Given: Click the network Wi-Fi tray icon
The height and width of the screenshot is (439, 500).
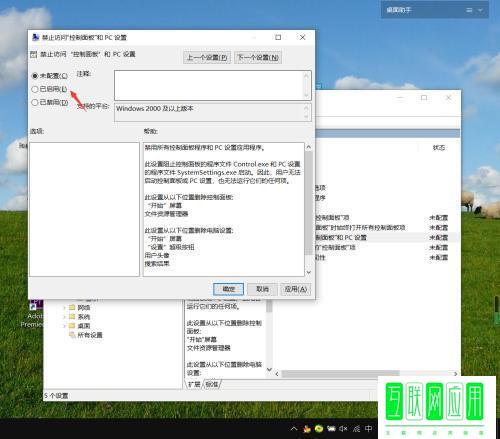Looking at the screenshot, I should [356, 429].
